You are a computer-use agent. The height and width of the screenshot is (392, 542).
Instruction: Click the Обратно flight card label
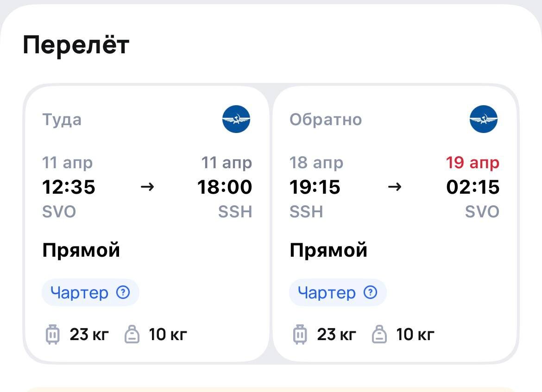point(325,119)
